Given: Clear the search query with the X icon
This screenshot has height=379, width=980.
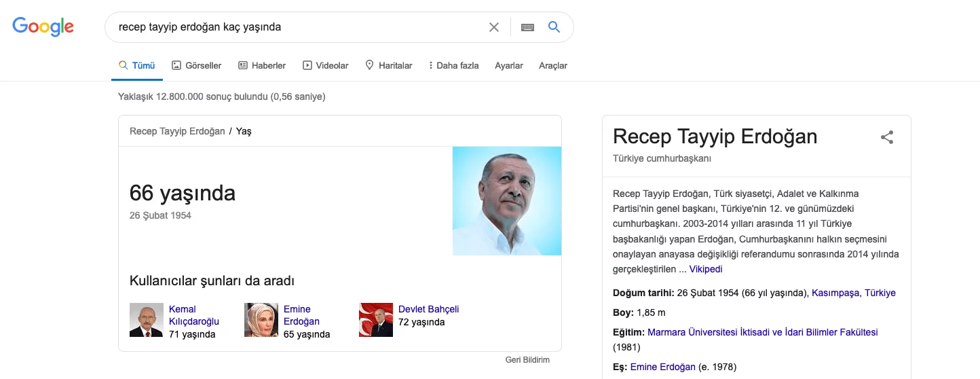Looking at the screenshot, I should (x=494, y=27).
